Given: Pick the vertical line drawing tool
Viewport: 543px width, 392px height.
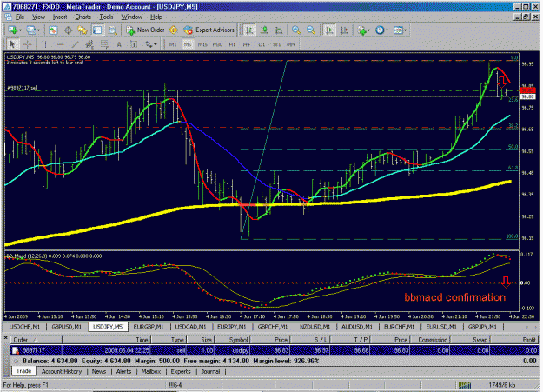Looking at the screenshot, I should pos(45,44).
